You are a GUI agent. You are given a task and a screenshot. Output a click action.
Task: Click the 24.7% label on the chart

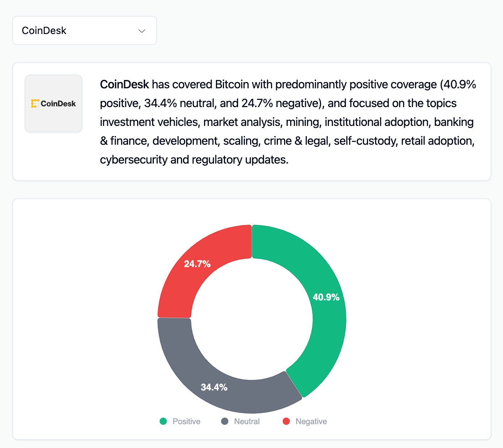point(197,264)
